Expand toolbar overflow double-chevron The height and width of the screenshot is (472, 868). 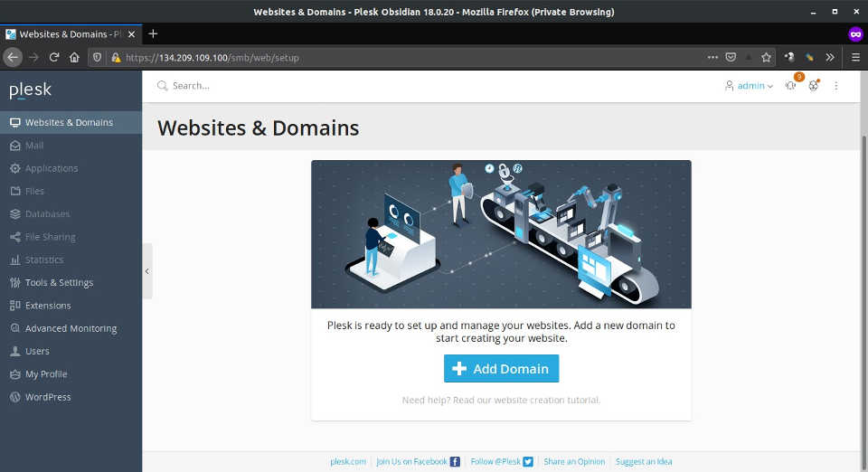pyautogui.click(x=830, y=57)
